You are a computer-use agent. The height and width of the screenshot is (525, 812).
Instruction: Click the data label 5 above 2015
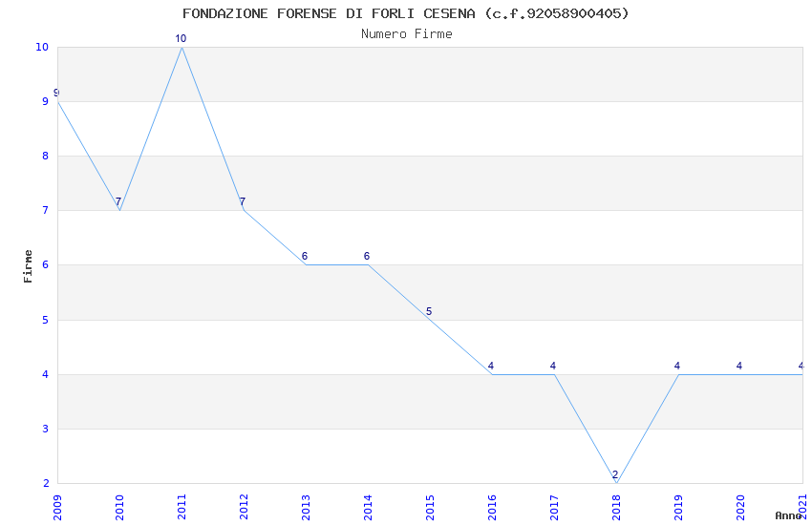click(x=429, y=311)
